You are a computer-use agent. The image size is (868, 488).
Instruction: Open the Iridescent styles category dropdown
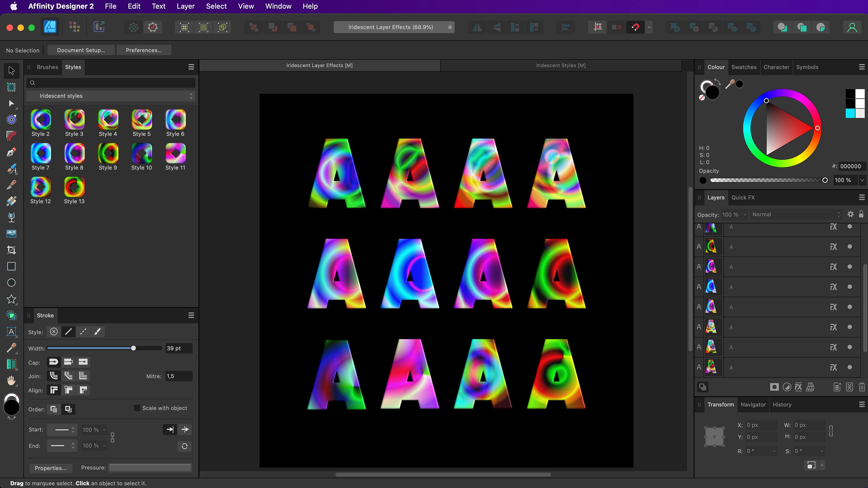pyautogui.click(x=111, y=96)
